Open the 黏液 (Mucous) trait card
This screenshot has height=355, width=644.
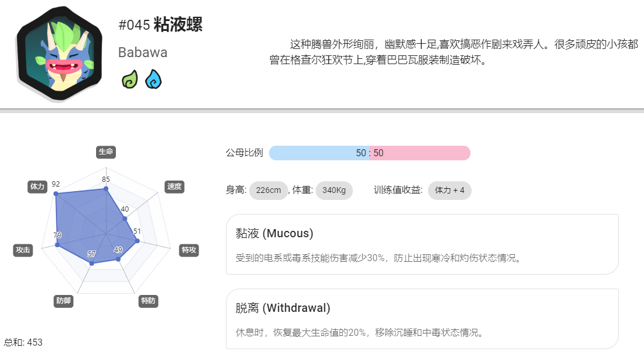point(422,244)
